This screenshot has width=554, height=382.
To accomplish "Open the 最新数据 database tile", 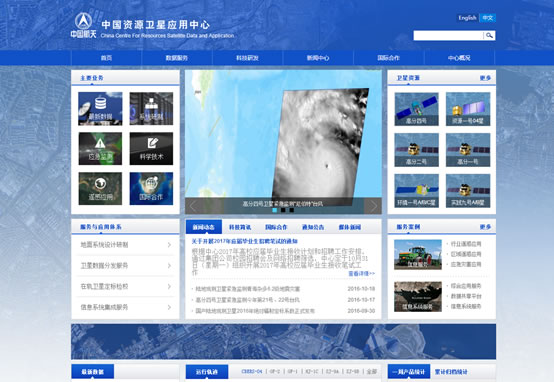I will point(100,109).
